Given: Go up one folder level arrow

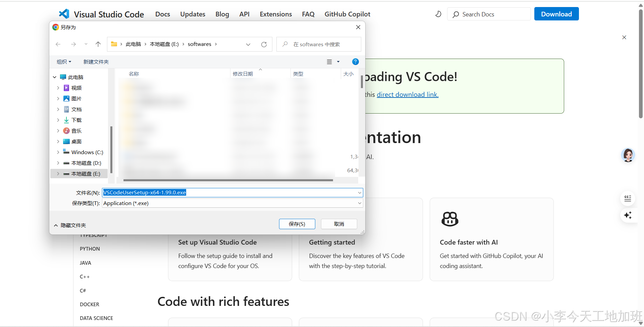Looking at the screenshot, I should tap(98, 44).
